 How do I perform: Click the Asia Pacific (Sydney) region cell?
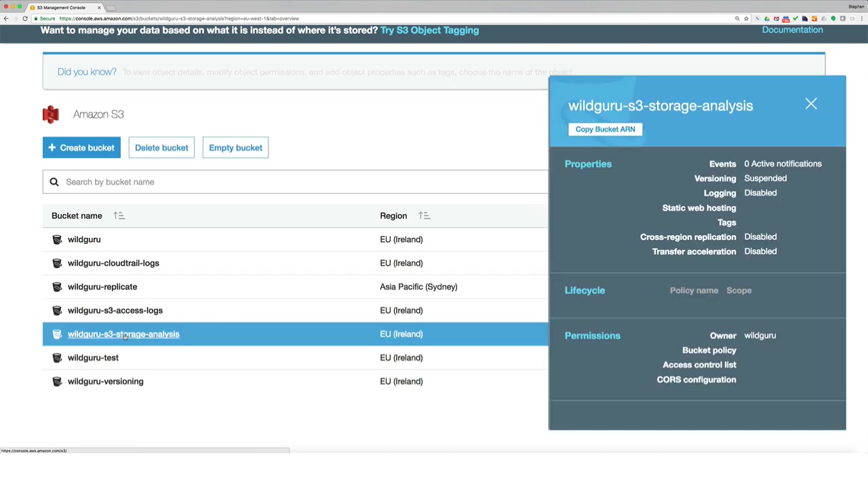point(418,287)
